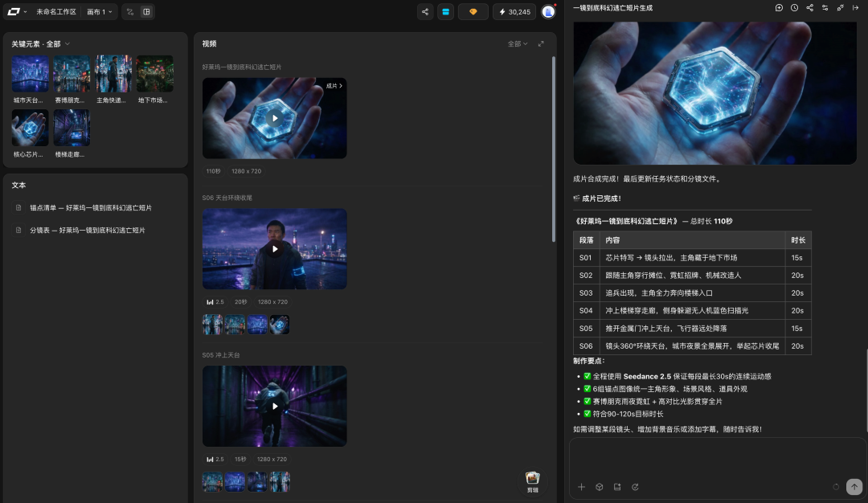Click the 视频 panel vertical scrollbar
The height and width of the screenshot is (503, 868).
click(553, 149)
